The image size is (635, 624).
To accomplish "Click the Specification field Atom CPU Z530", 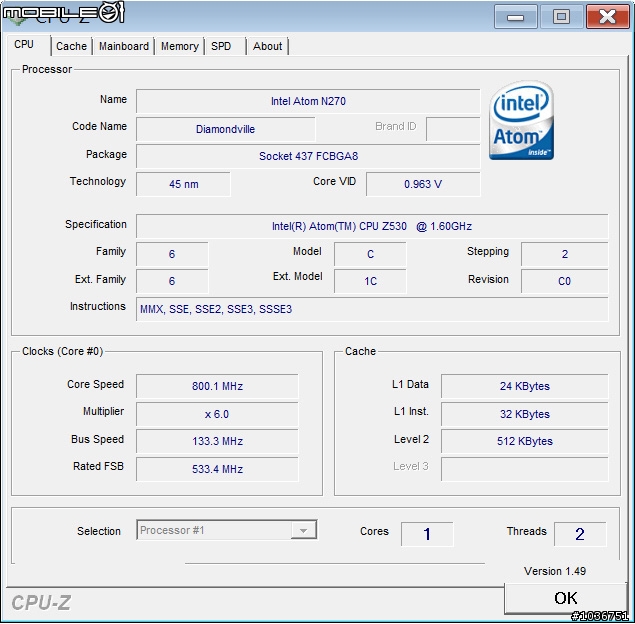I will (372, 226).
